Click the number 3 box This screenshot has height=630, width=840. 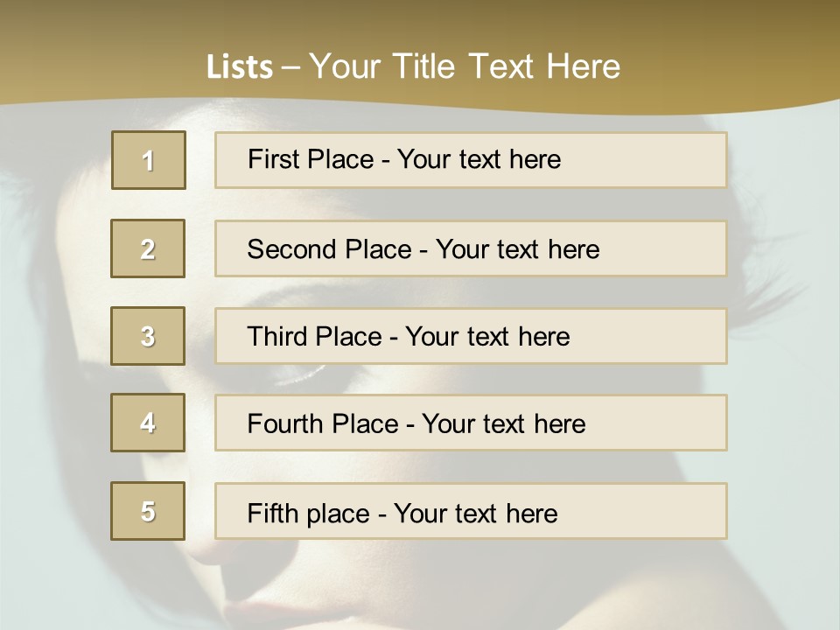click(x=148, y=336)
